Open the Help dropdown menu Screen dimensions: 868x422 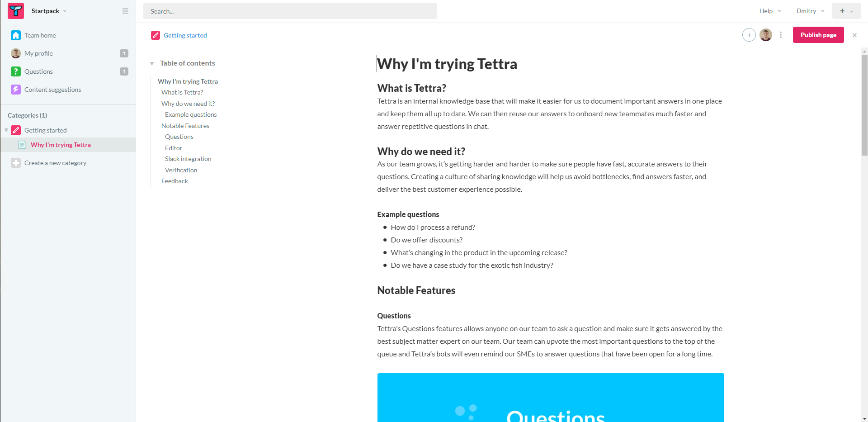(x=770, y=11)
